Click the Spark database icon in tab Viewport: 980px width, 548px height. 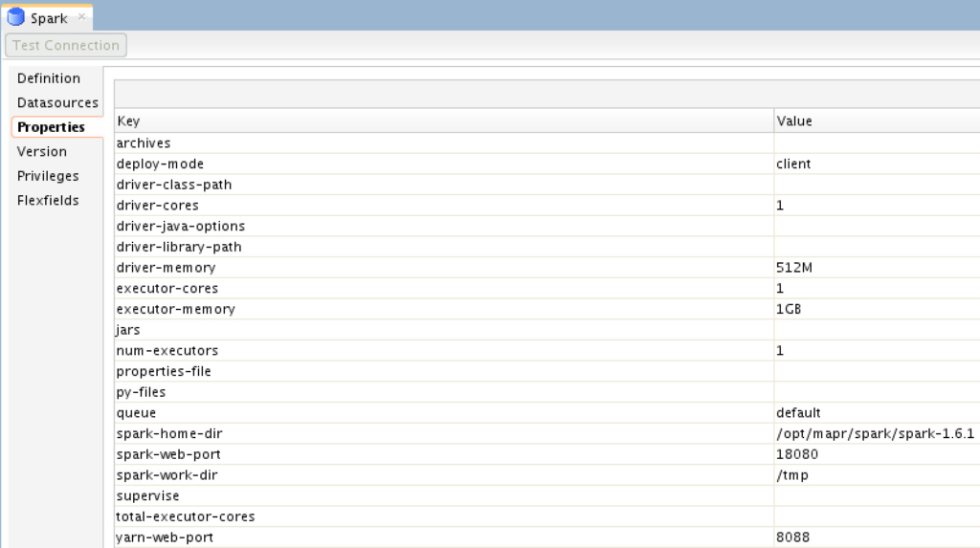[15, 17]
